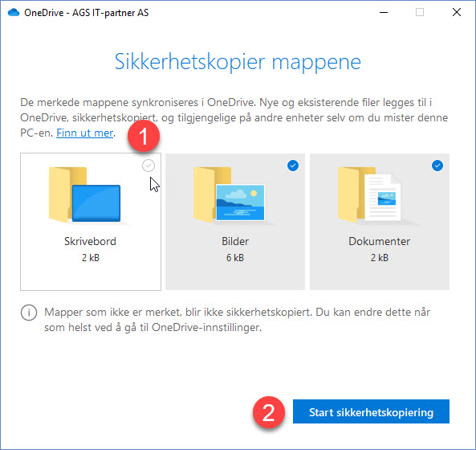This screenshot has width=476, height=450.
Task: Tick the Skrivebord folder checkmark circle
Action: tap(148, 166)
